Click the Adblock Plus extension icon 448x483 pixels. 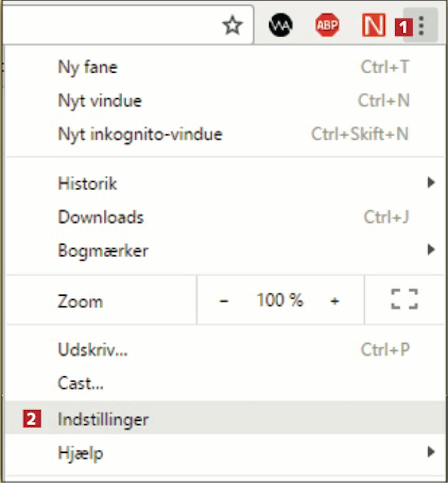tap(327, 25)
